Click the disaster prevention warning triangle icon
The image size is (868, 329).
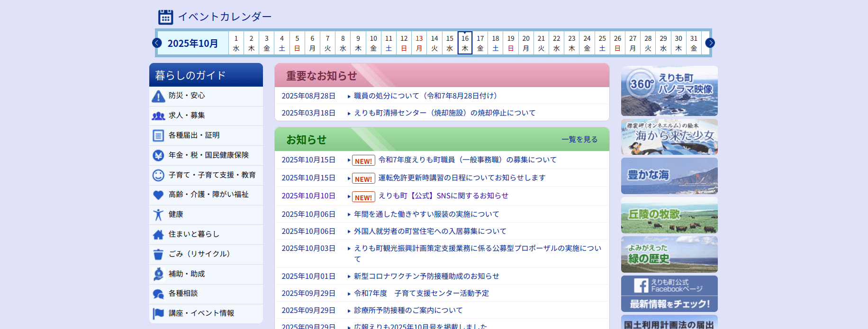coord(158,96)
